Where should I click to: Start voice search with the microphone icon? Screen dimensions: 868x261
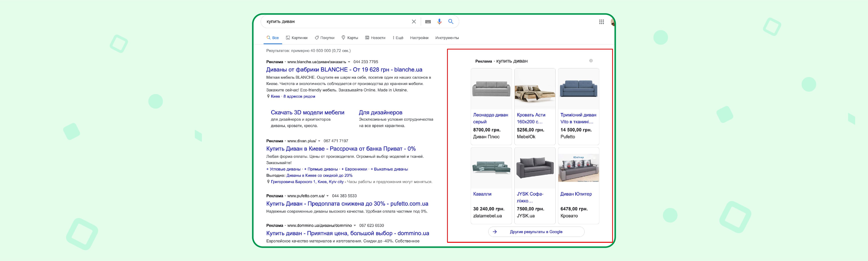[x=439, y=22]
